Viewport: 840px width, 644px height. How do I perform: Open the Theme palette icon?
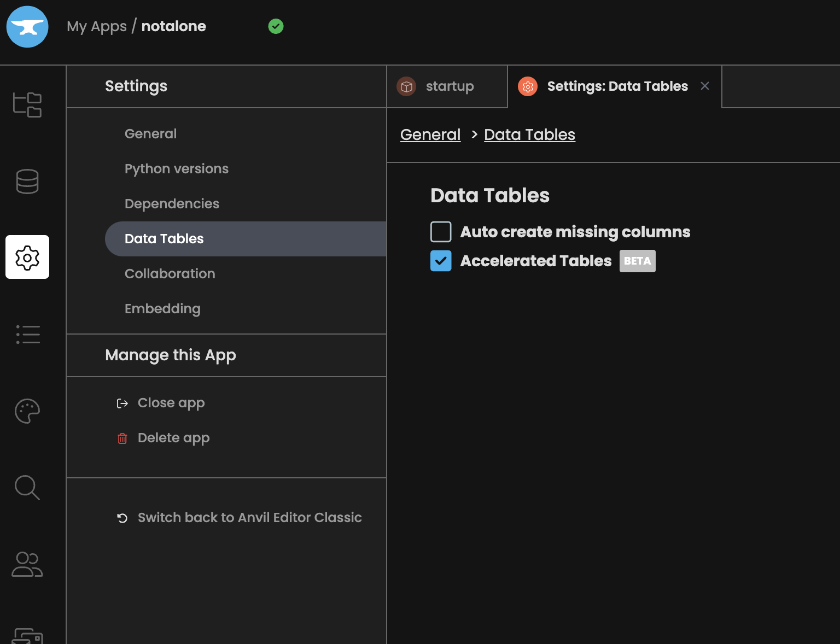coord(27,411)
